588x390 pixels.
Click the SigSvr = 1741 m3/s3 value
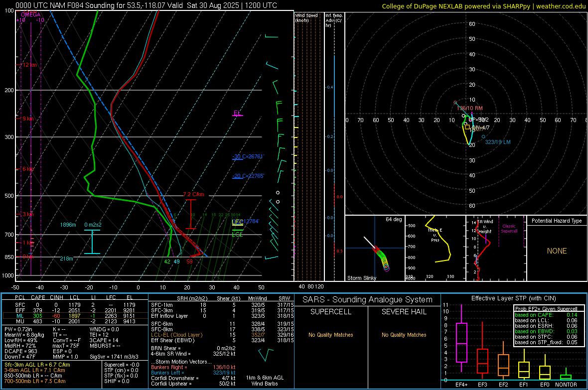click(114, 357)
